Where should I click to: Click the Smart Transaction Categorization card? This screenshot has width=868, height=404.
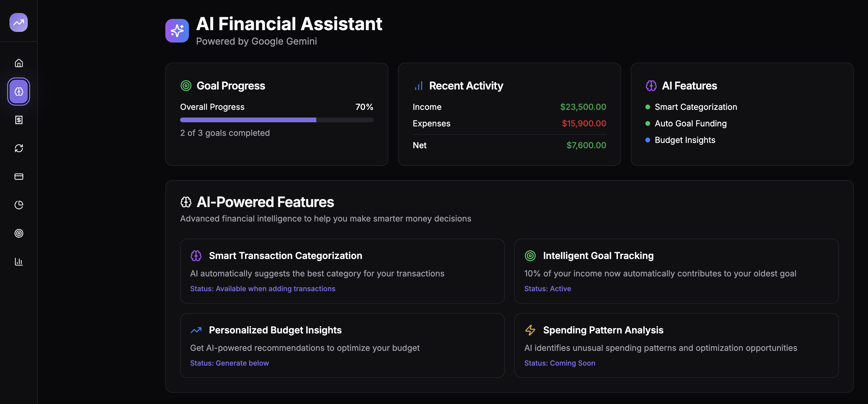[342, 271]
